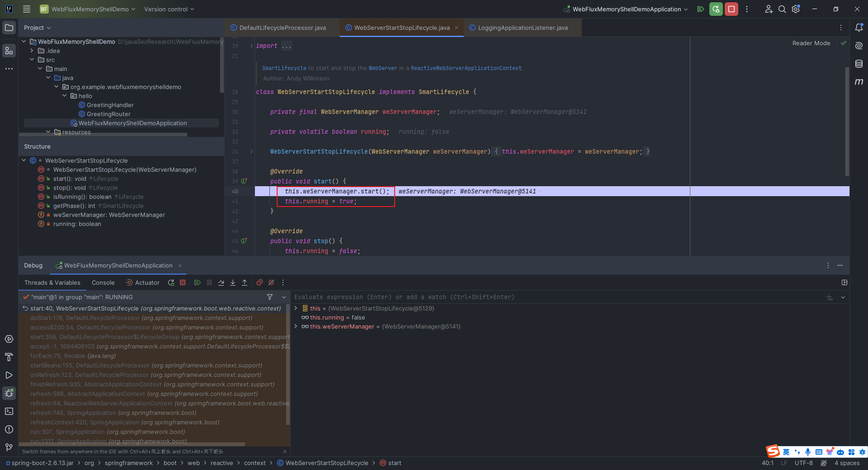Stop debugging with red square in Debug toolbar
Image resolution: width=868 pixels, height=470 pixels.
click(183, 282)
